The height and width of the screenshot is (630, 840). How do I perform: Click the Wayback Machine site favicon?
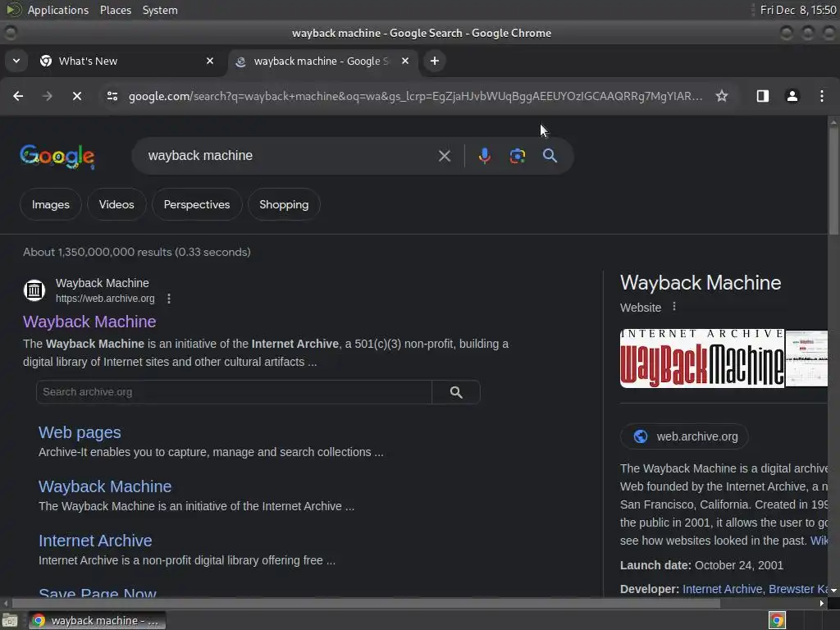pos(34,290)
